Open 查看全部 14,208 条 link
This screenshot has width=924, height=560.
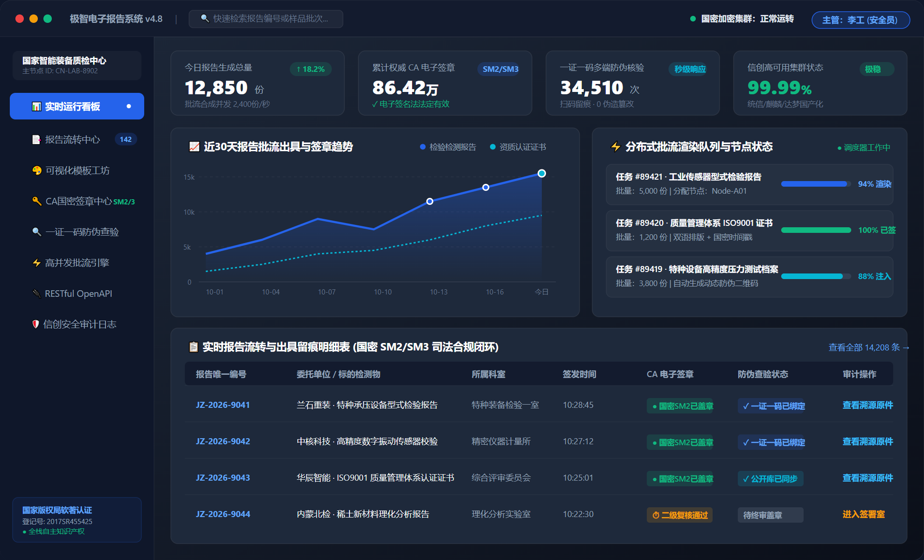point(868,347)
